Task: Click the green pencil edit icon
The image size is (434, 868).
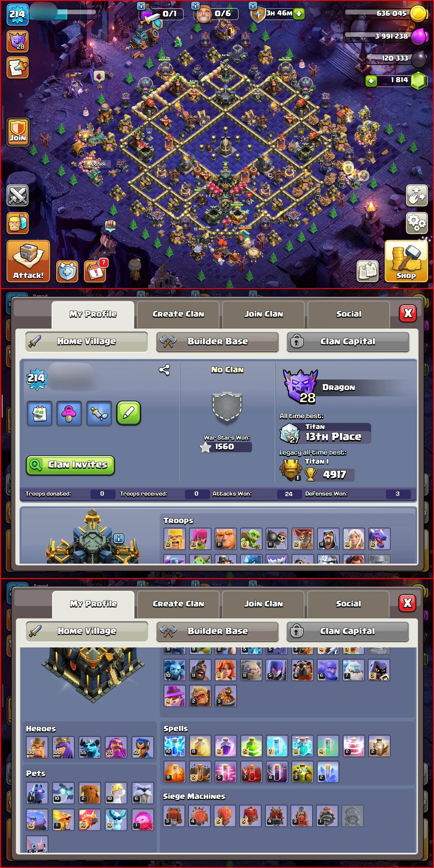Action: coord(129,413)
